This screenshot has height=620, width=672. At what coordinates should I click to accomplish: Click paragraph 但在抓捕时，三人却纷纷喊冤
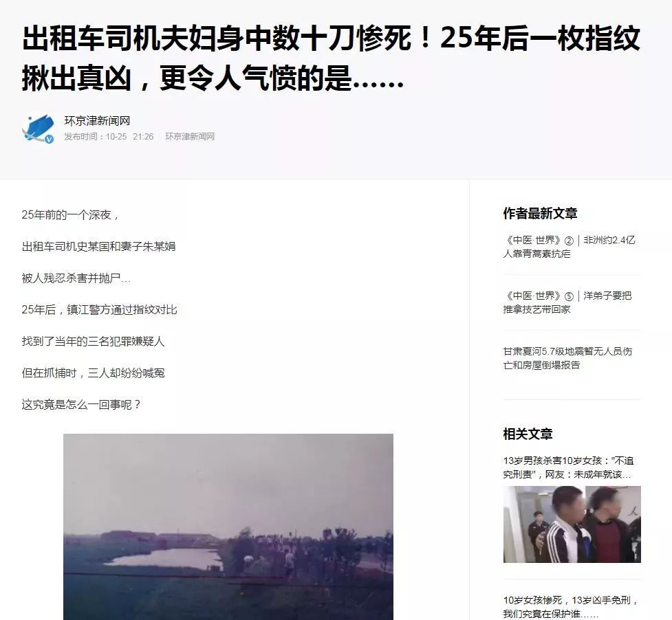tap(93, 373)
